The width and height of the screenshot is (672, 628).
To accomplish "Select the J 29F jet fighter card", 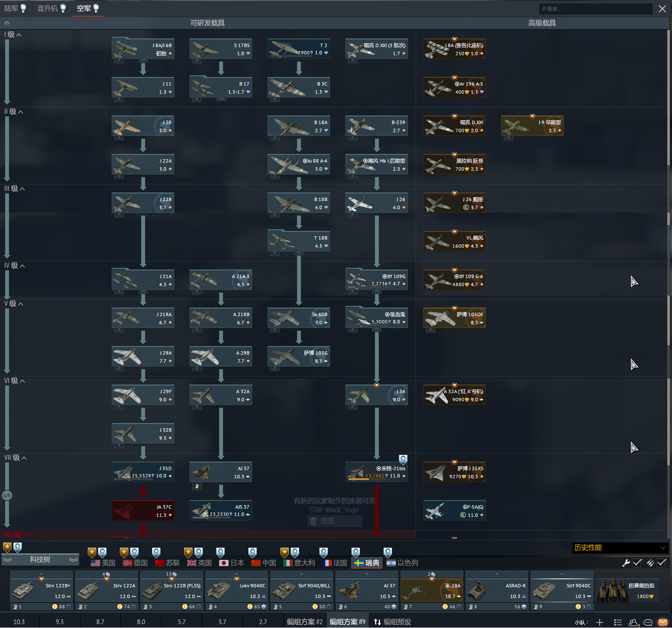I will (143, 395).
